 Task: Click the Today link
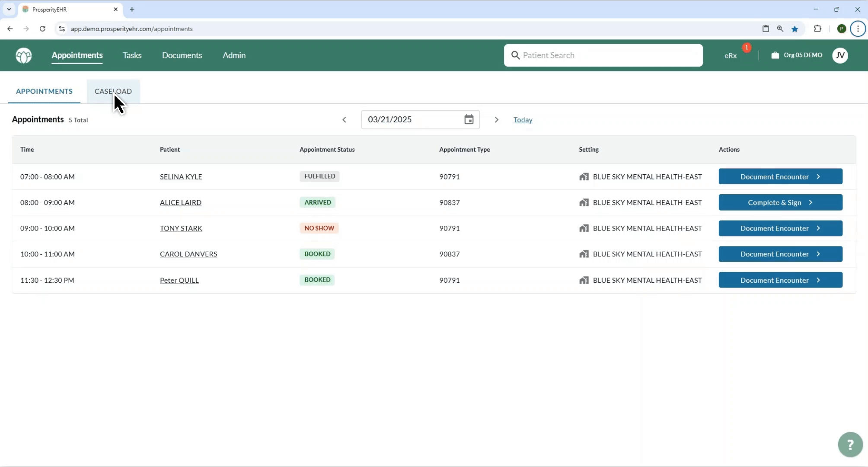tap(523, 120)
